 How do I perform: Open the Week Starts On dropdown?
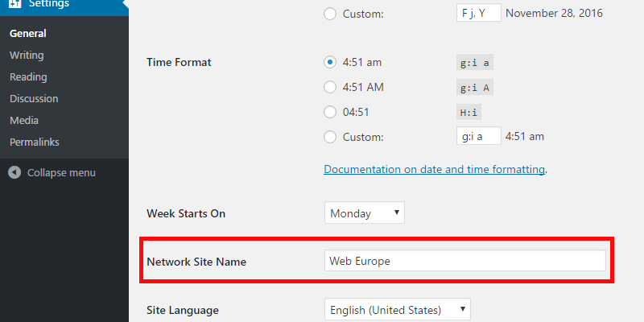tap(365, 213)
